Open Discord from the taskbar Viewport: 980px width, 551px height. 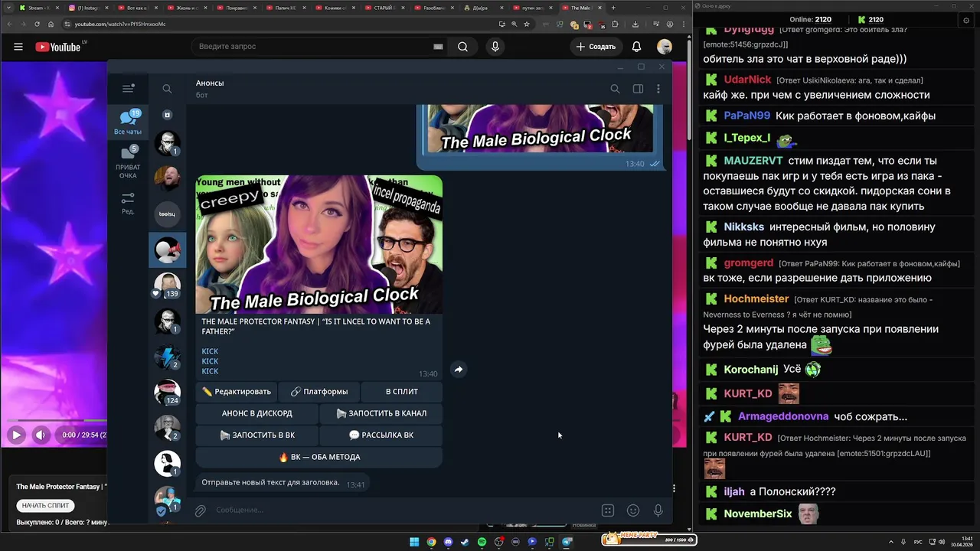point(448,542)
